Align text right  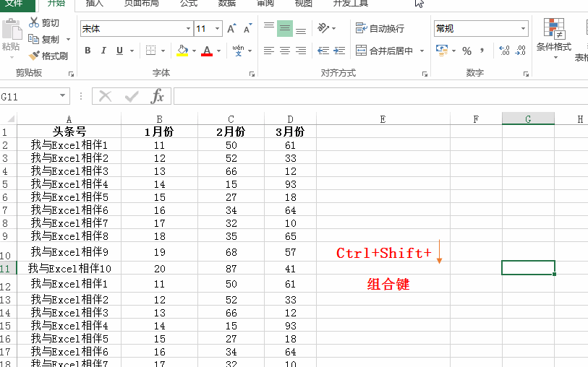pos(301,51)
